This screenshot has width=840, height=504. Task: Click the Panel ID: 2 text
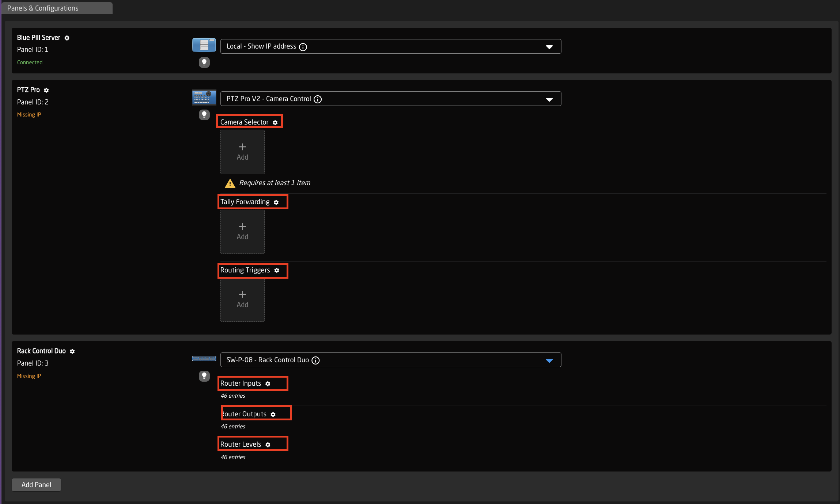[x=33, y=102]
